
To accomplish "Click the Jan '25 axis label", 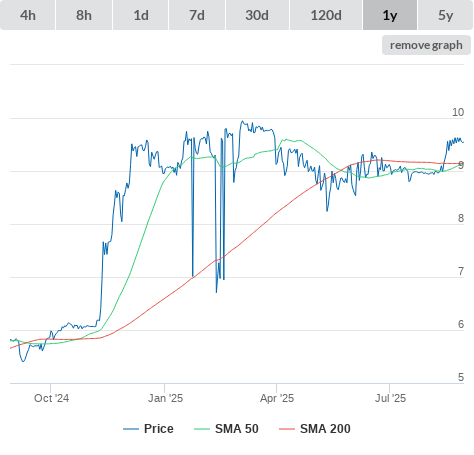I will (x=165, y=398).
